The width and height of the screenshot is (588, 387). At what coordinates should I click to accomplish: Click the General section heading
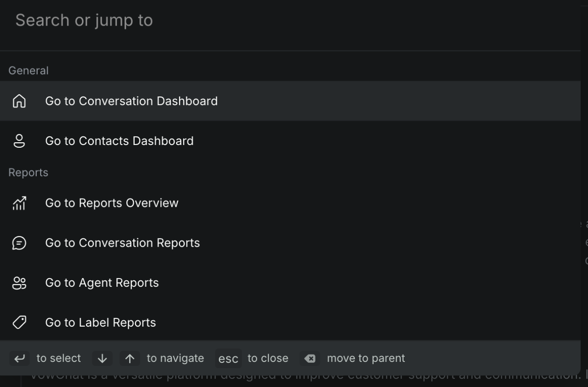point(28,71)
